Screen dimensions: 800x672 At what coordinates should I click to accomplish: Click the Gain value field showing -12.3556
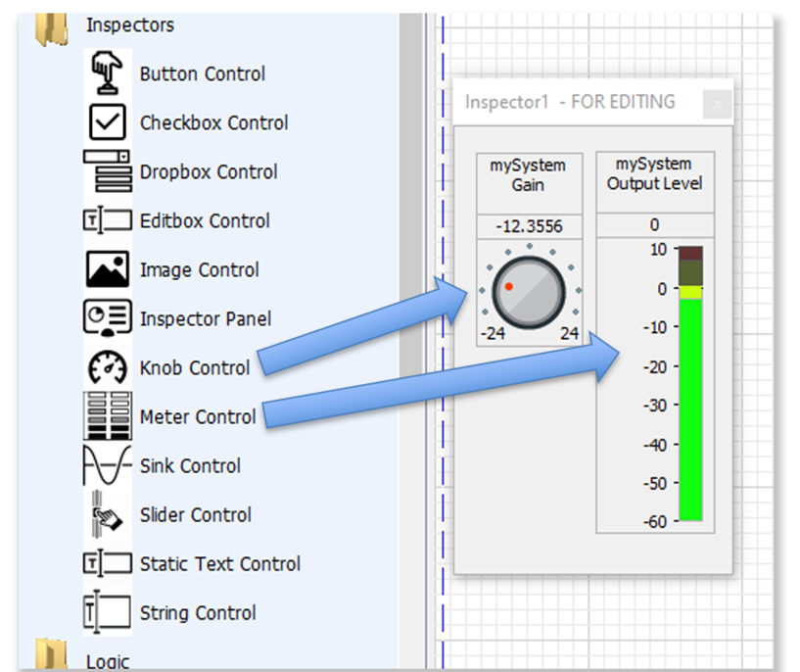click(529, 226)
